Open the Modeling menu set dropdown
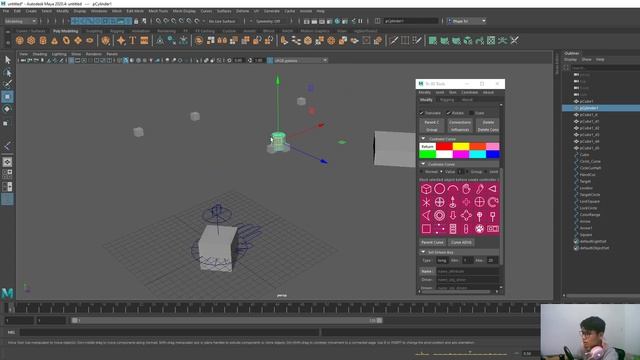The height and width of the screenshot is (360, 640). click(20, 21)
